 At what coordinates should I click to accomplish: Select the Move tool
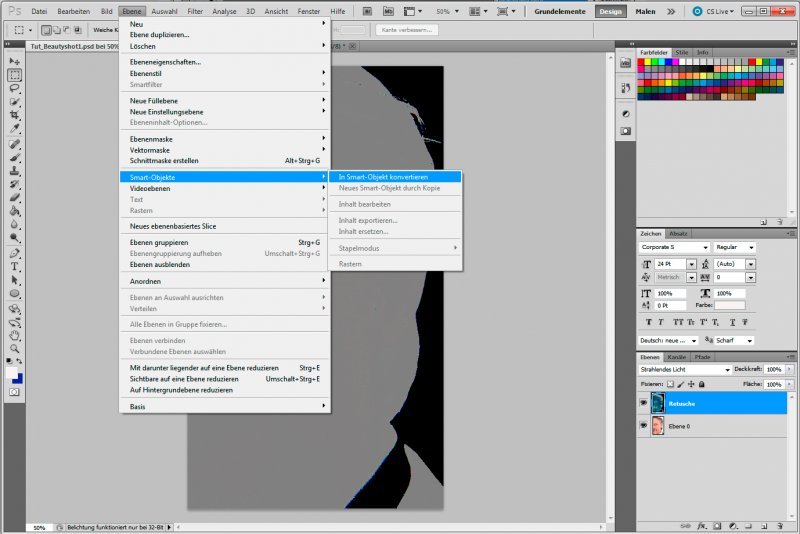click(14, 61)
